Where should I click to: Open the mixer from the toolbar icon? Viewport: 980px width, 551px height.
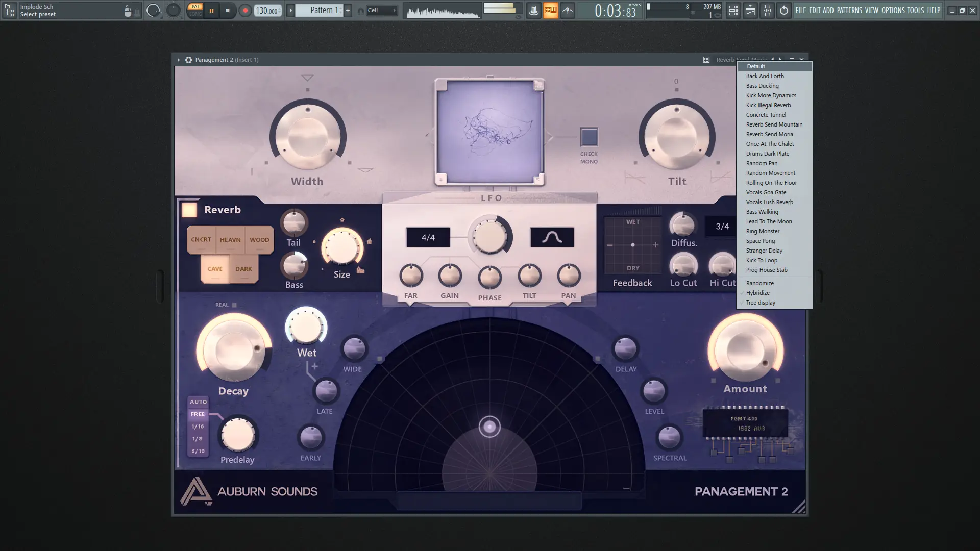tap(767, 10)
